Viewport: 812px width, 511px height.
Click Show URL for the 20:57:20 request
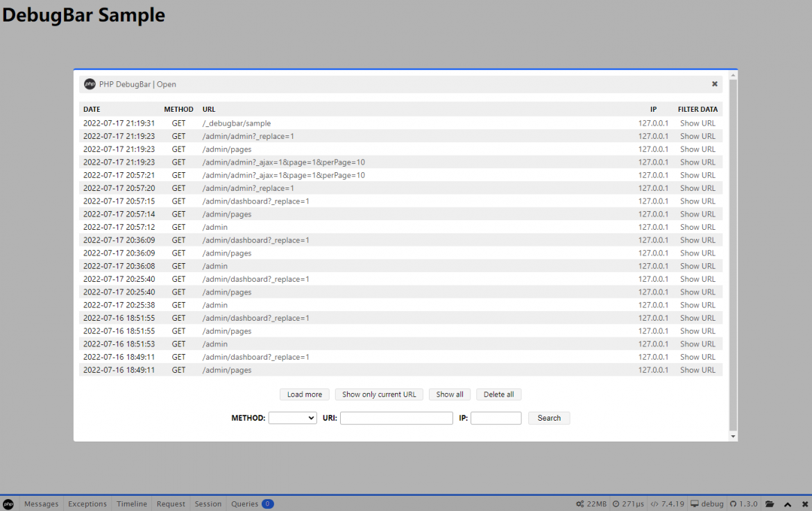point(697,188)
